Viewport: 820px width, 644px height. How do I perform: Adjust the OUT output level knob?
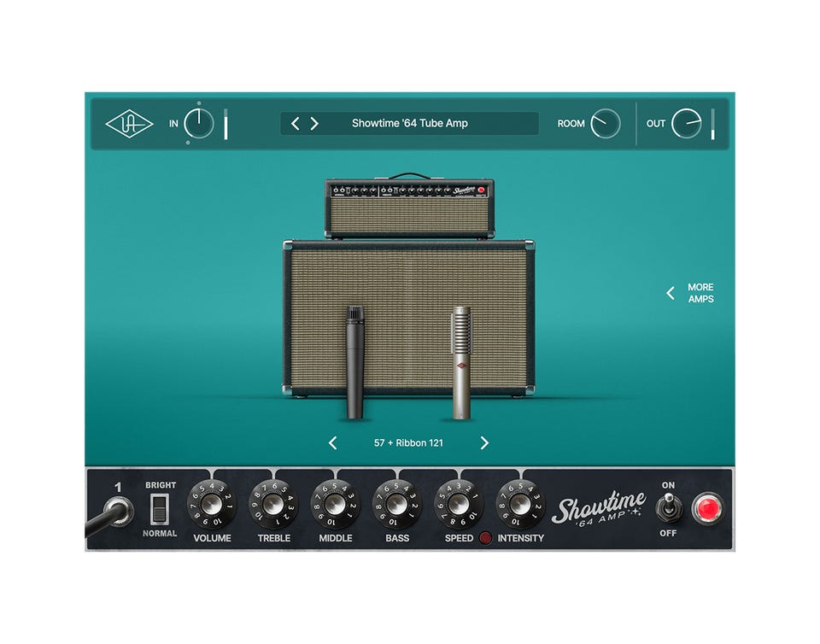pyautogui.click(x=686, y=124)
